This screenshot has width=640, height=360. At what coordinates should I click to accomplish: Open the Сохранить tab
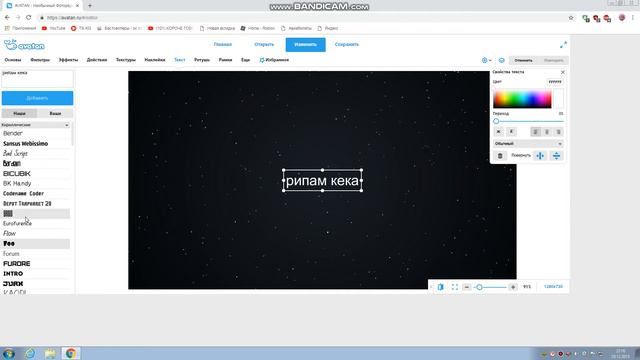(347, 44)
